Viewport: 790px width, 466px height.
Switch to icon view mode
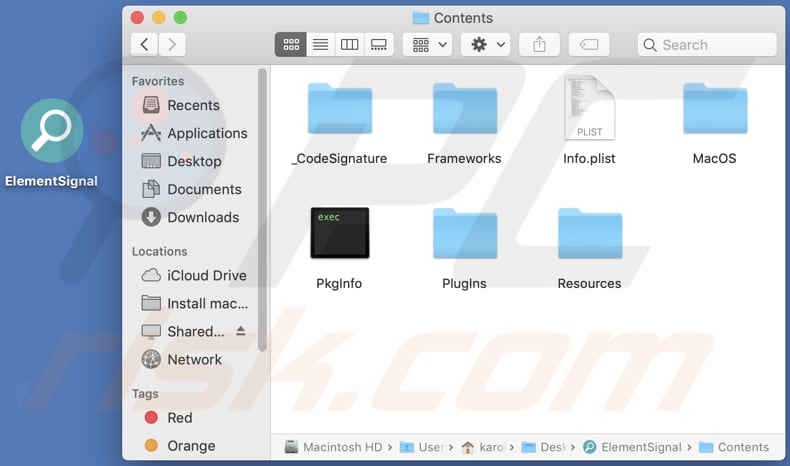[291, 45]
